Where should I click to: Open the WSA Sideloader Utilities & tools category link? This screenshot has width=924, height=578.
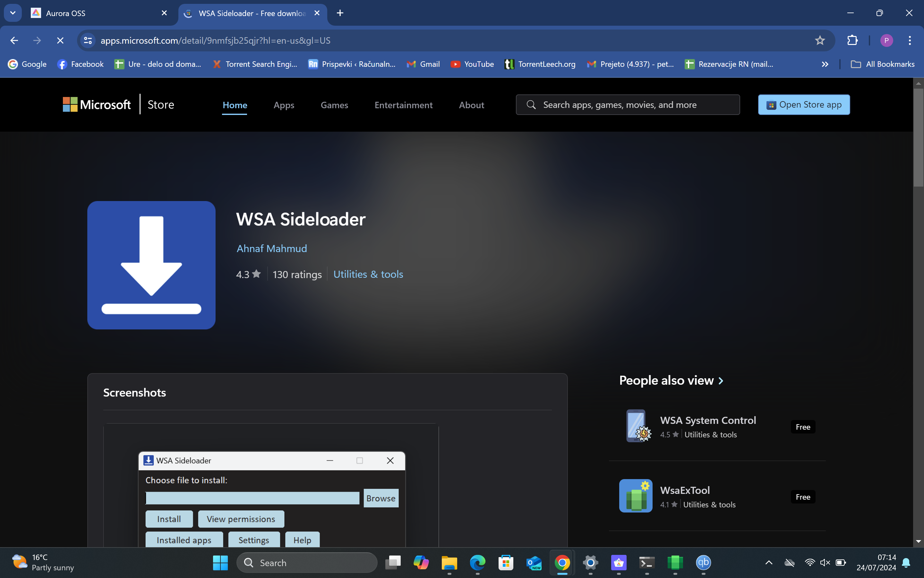[x=368, y=275]
